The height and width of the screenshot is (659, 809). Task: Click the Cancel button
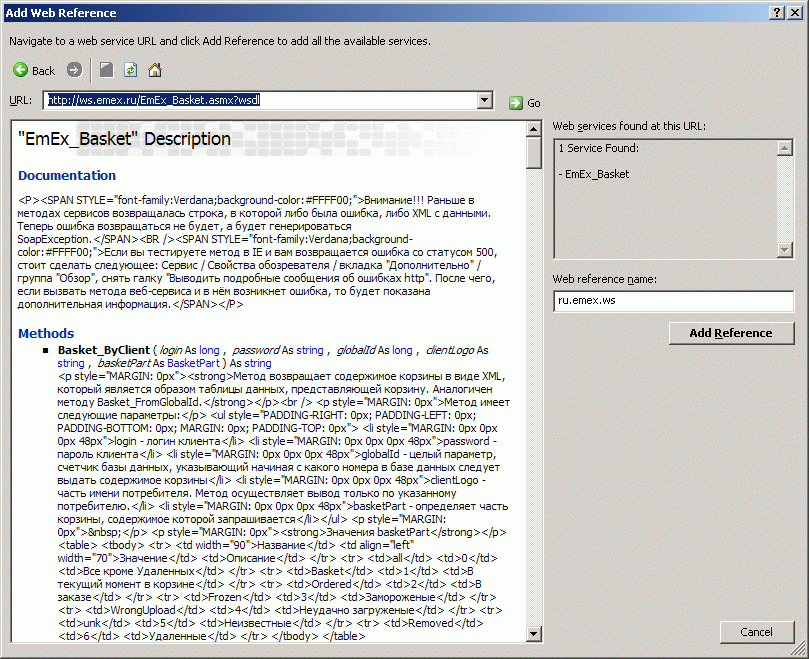coord(756,632)
